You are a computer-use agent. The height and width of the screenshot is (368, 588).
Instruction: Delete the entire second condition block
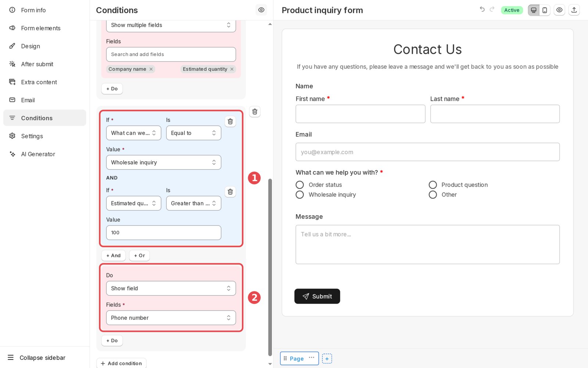pos(255,112)
